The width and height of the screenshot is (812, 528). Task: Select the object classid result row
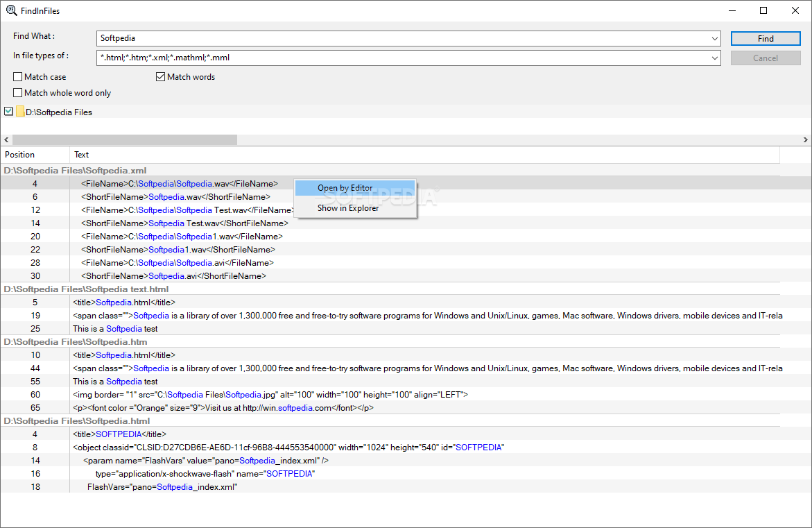pyautogui.click(x=406, y=447)
